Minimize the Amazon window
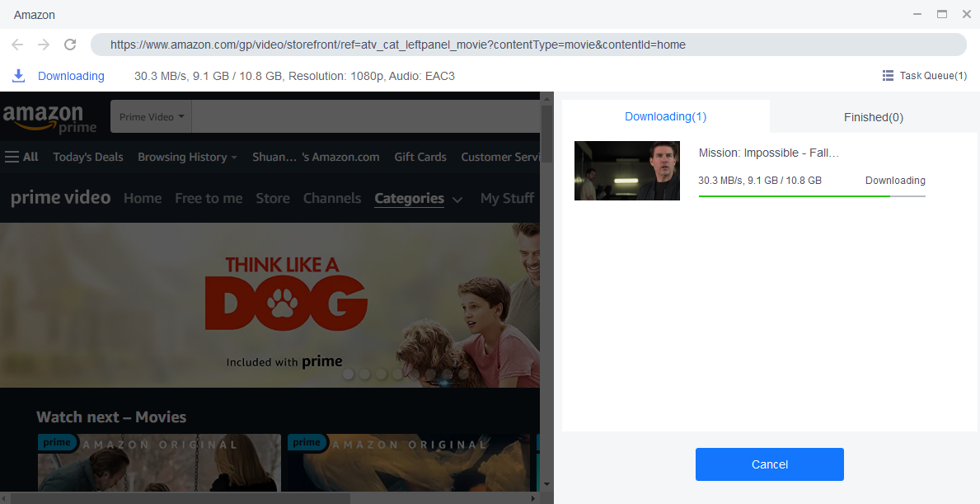 click(917, 14)
